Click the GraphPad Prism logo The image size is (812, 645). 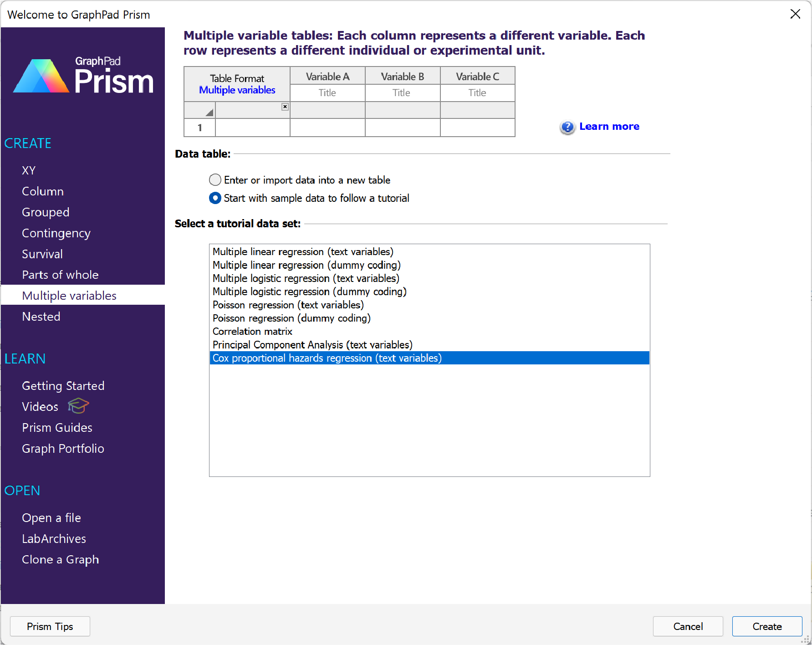point(83,76)
